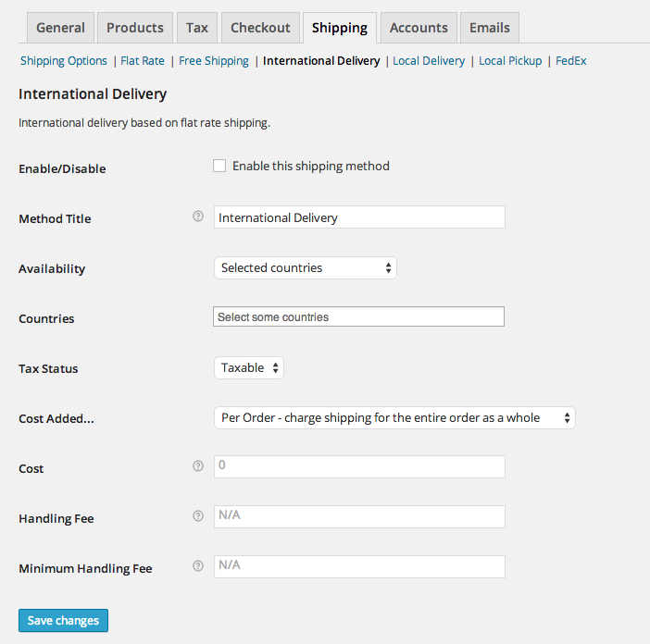Click the Countries select field
This screenshot has width=650, height=644.
[x=358, y=316]
